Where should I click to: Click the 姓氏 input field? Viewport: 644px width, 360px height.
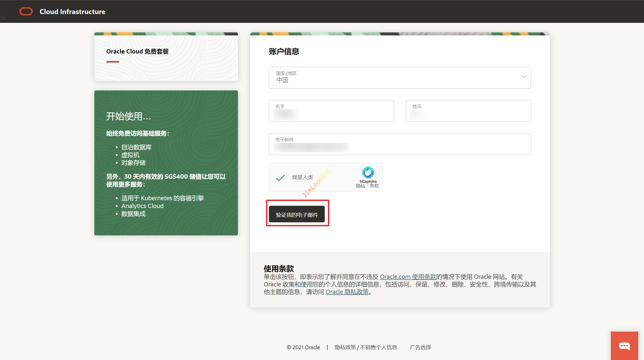(x=468, y=111)
